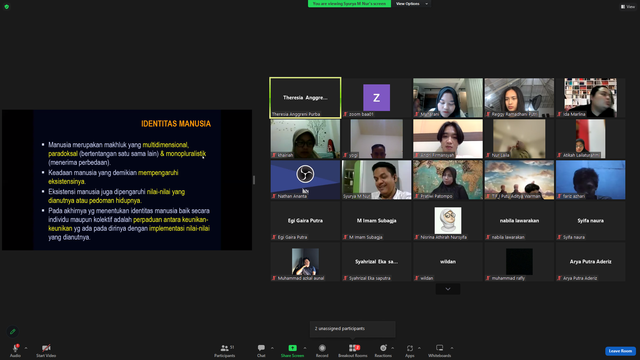Open Breakout Rooms
The width and height of the screenshot is (640, 360).
353,350
